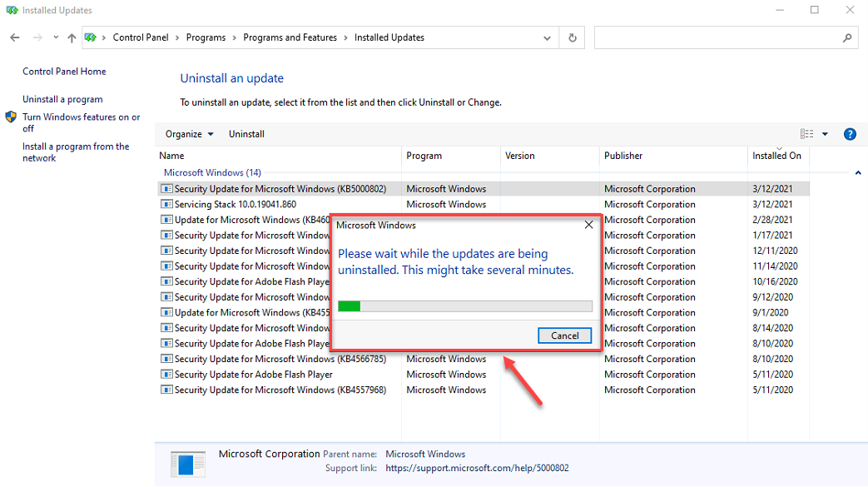Select Adobe Flash update icon above KB4566785

click(166, 344)
